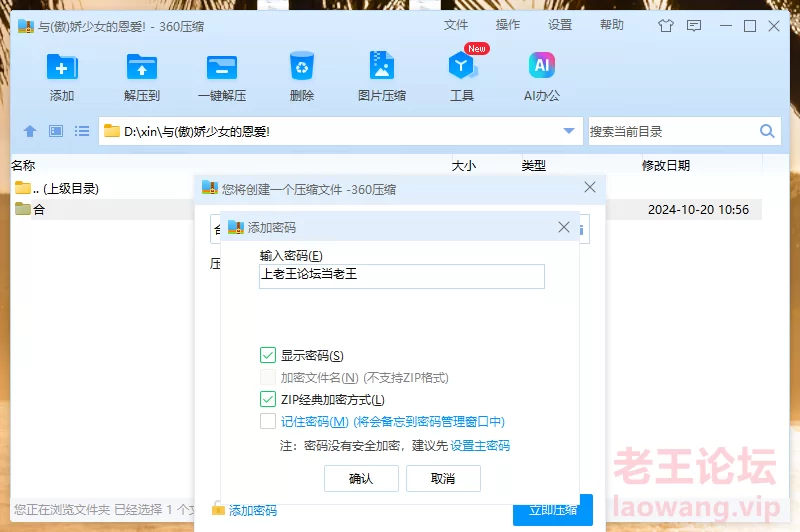Sort by the 修改日期 column header

(666, 165)
